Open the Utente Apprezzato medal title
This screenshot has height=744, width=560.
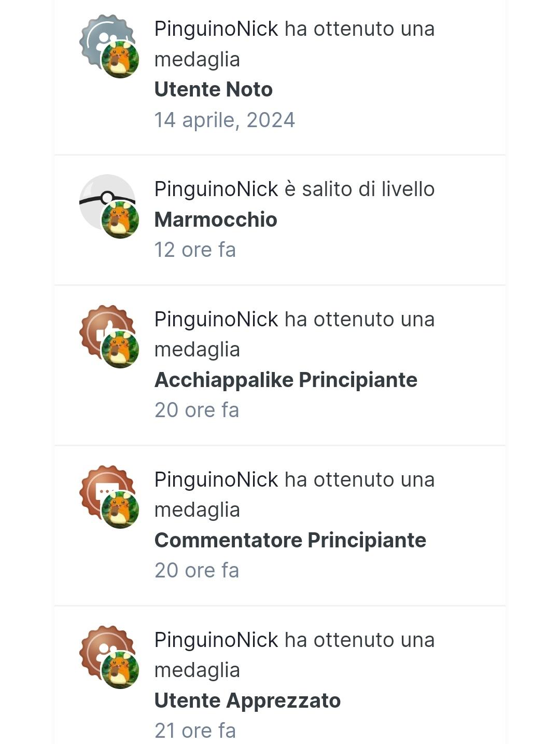pos(247,700)
